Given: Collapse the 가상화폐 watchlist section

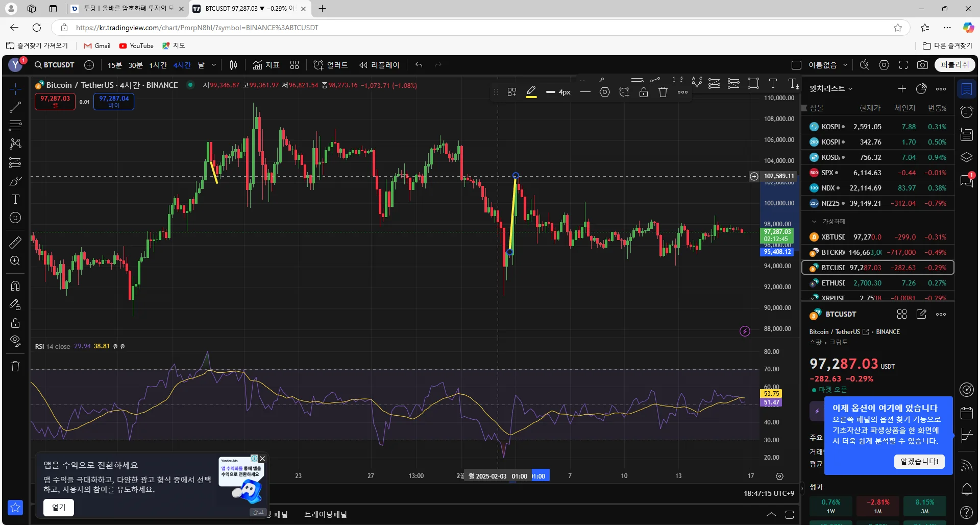Looking at the screenshot, I should pyautogui.click(x=814, y=222).
